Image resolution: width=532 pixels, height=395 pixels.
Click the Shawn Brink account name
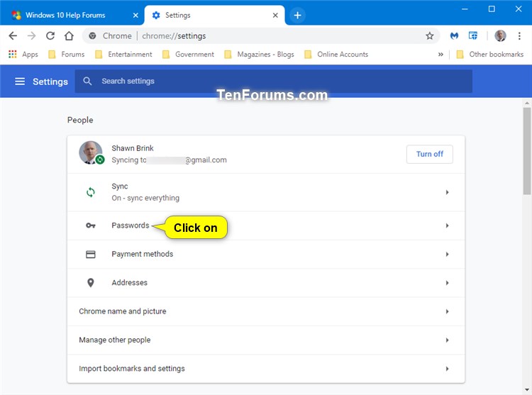[x=133, y=148]
